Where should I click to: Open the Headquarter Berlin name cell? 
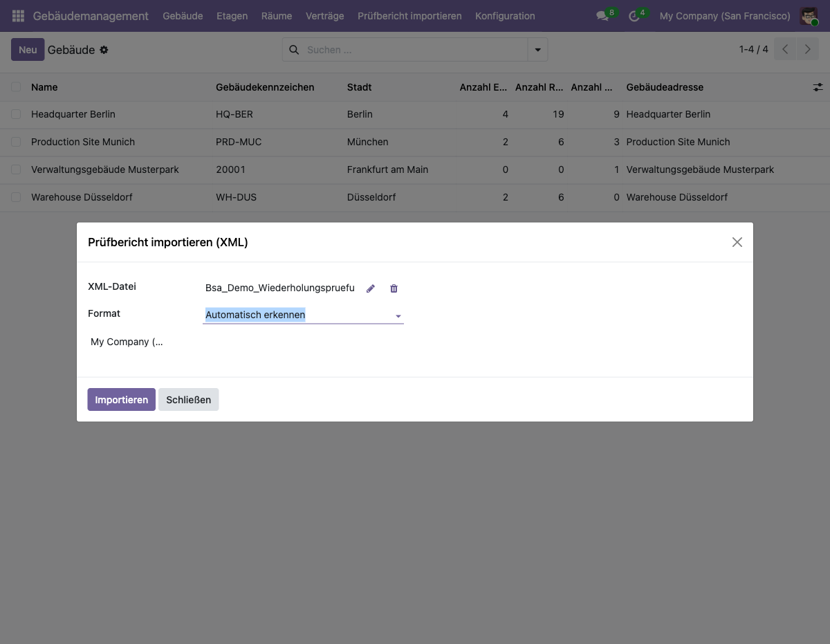[x=73, y=114]
